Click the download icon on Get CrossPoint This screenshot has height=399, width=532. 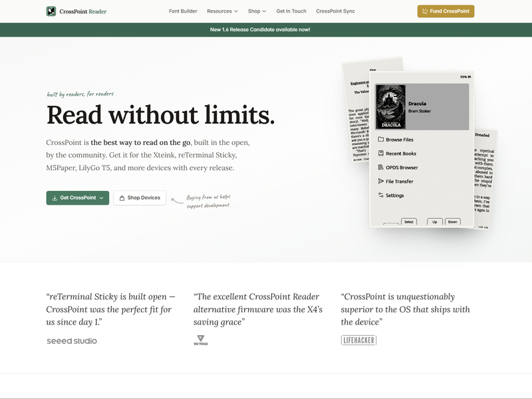point(55,198)
